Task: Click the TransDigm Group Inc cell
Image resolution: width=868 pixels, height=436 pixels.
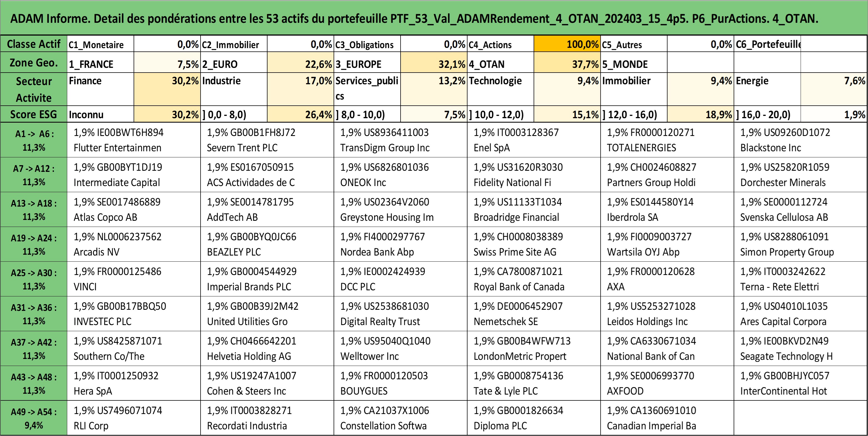Action: click(401, 140)
